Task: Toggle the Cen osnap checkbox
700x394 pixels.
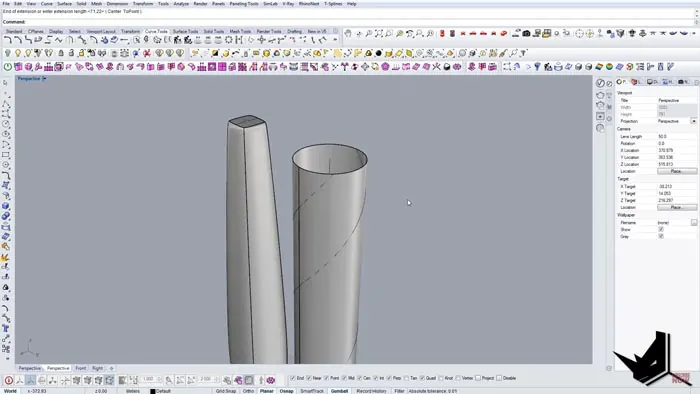Action: point(359,378)
